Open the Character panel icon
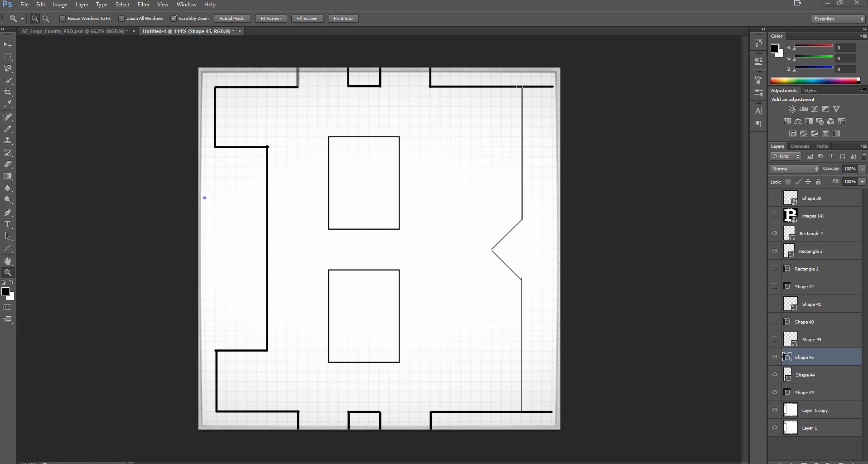Image resolution: width=868 pixels, height=464 pixels. point(758,111)
